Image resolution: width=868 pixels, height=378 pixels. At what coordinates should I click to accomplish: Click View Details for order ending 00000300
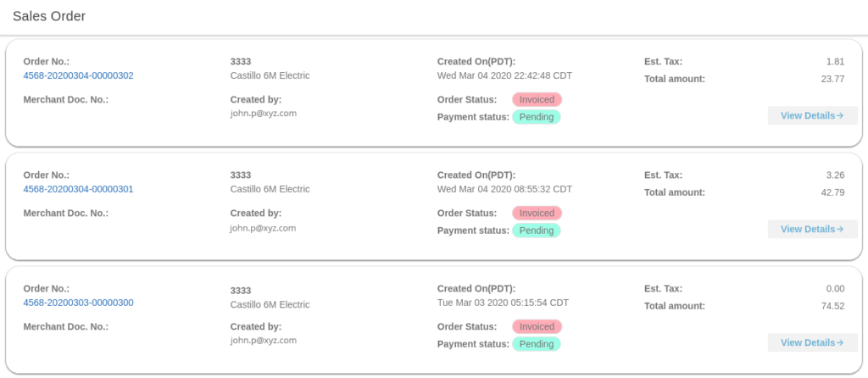point(812,342)
